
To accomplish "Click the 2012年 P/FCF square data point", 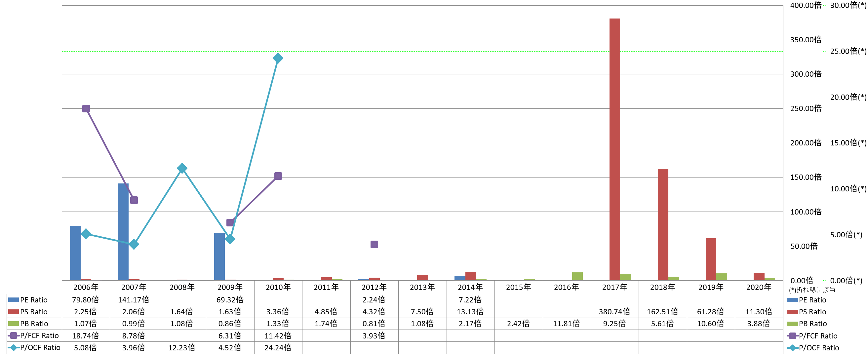I will tap(374, 244).
